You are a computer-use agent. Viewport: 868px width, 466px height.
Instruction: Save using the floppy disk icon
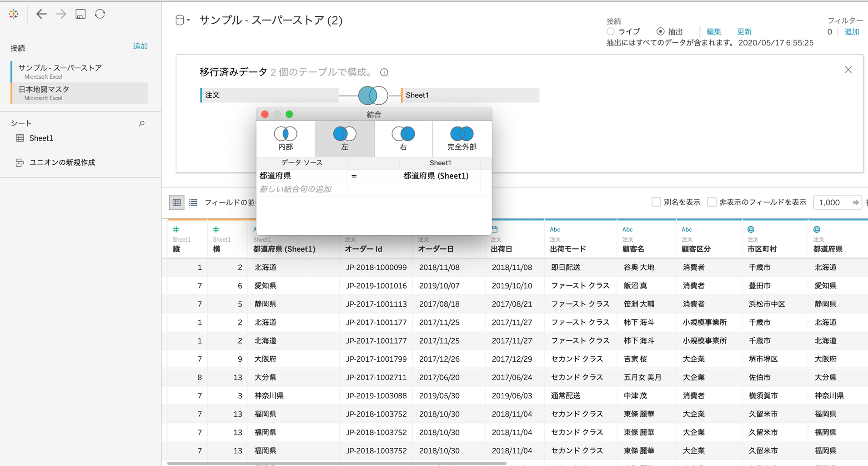click(x=80, y=14)
